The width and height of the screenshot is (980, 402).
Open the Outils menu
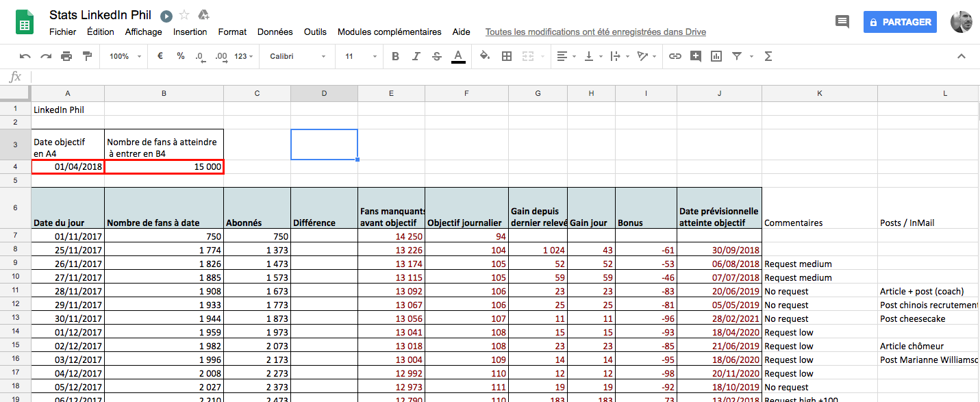coord(316,32)
